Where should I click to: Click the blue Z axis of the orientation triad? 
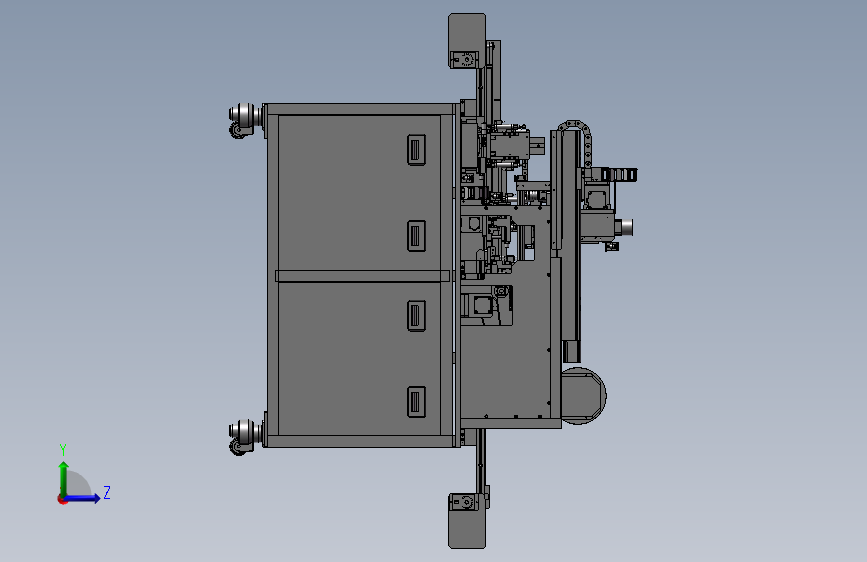83,498
